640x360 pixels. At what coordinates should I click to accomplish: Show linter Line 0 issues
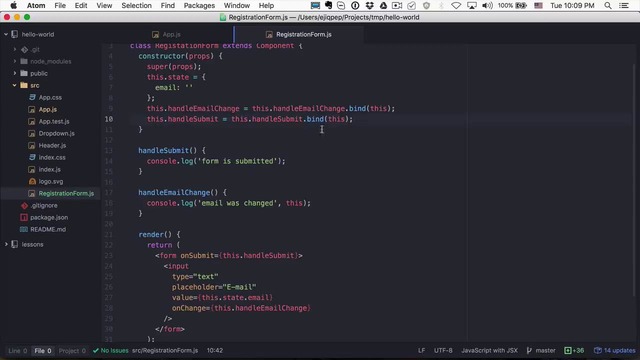point(18,351)
